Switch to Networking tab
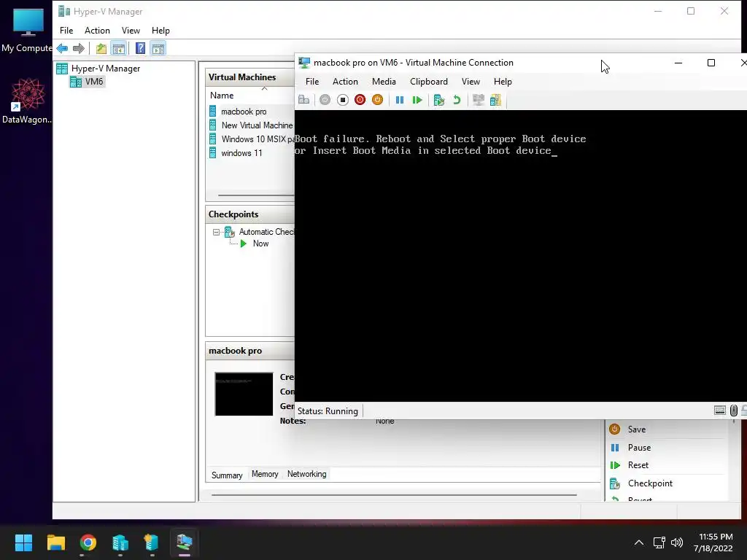The height and width of the screenshot is (560, 747). point(307,474)
